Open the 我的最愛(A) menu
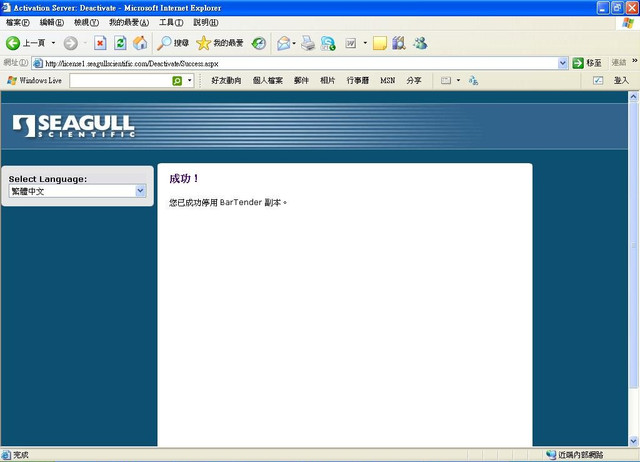This screenshot has width=640, height=462. point(129,22)
